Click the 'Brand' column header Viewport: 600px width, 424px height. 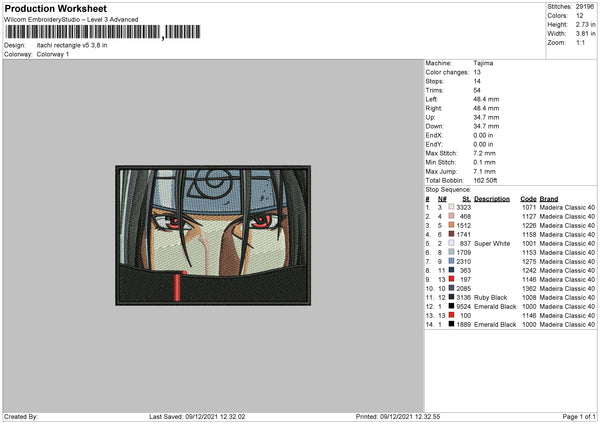pyautogui.click(x=549, y=199)
